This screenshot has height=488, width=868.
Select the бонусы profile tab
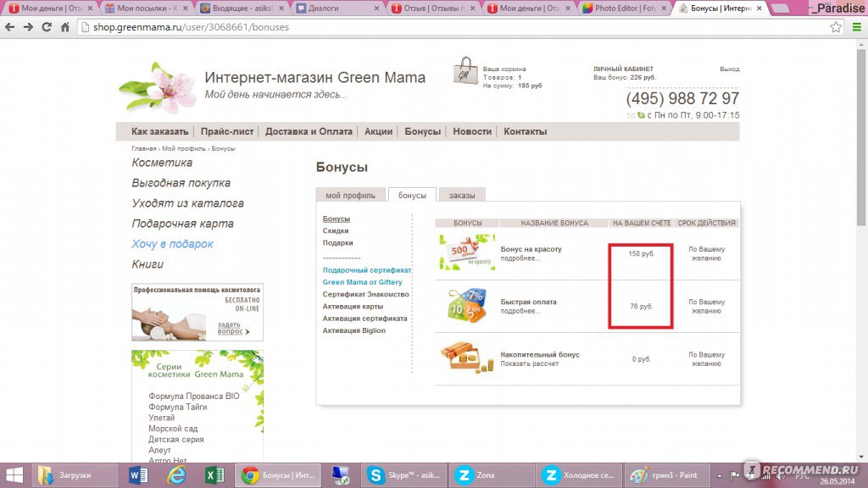point(412,196)
